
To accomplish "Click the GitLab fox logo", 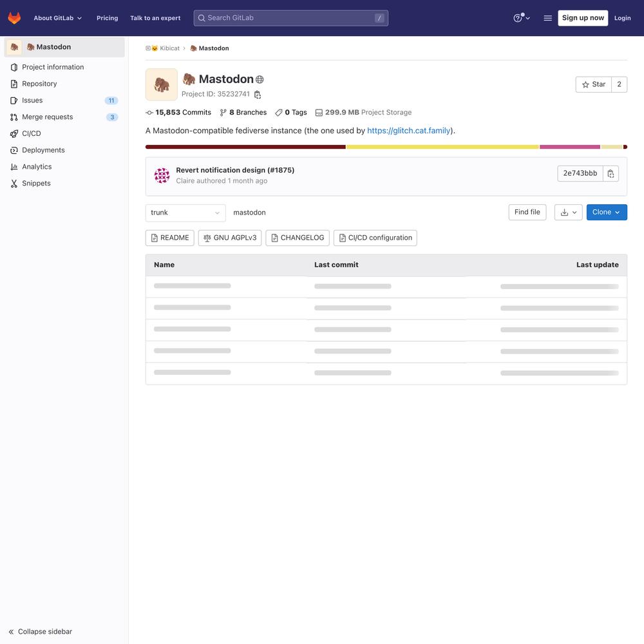I will tap(14, 18).
